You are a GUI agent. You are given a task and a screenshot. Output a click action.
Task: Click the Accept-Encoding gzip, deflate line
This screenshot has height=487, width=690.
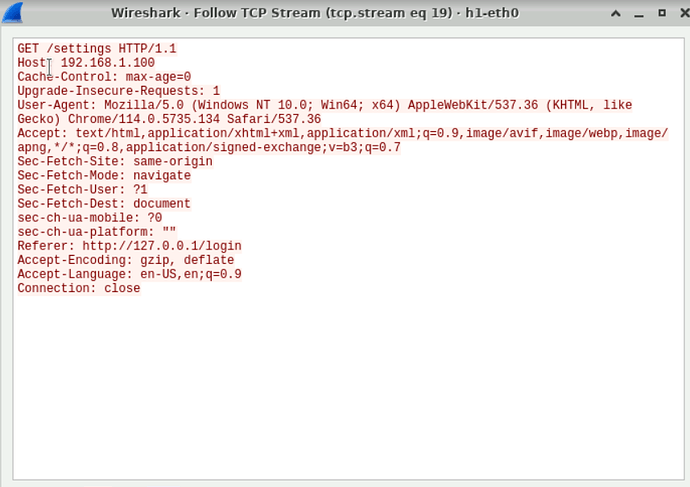point(126,260)
